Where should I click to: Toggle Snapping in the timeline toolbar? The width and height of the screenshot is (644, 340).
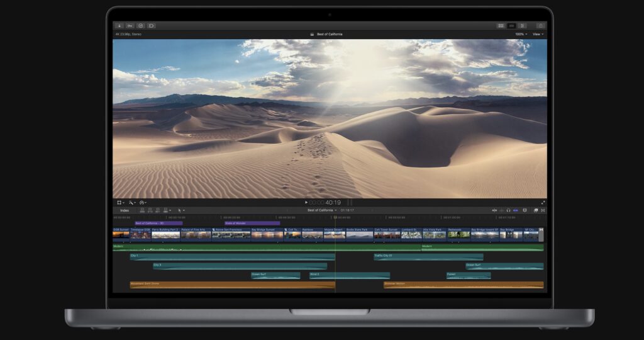(x=516, y=210)
